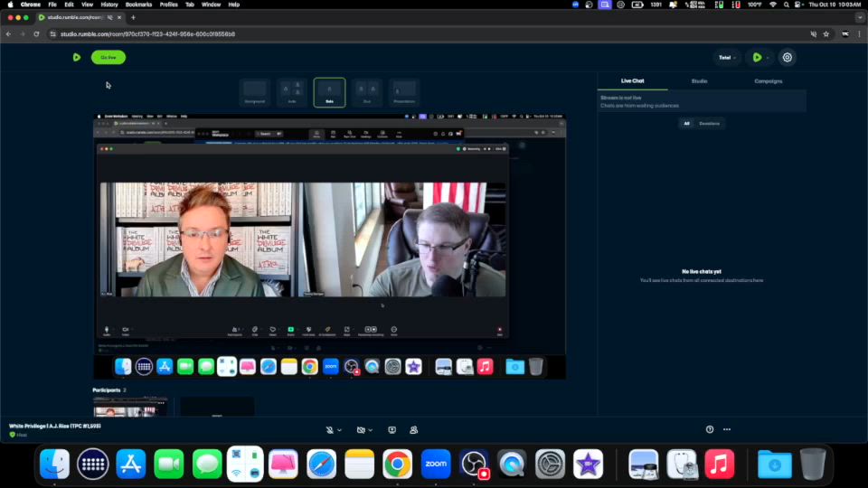The height and width of the screenshot is (488, 868).
Task: Click the green Go live button
Action: (x=108, y=57)
